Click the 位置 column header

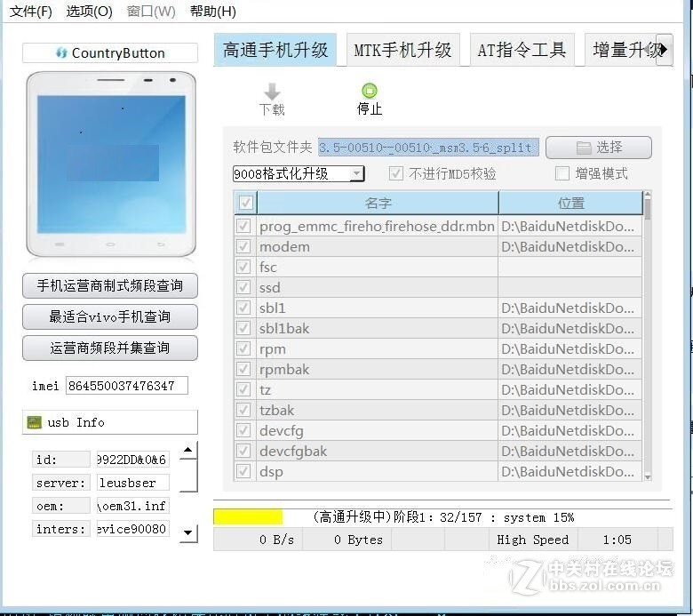(570, 203)
